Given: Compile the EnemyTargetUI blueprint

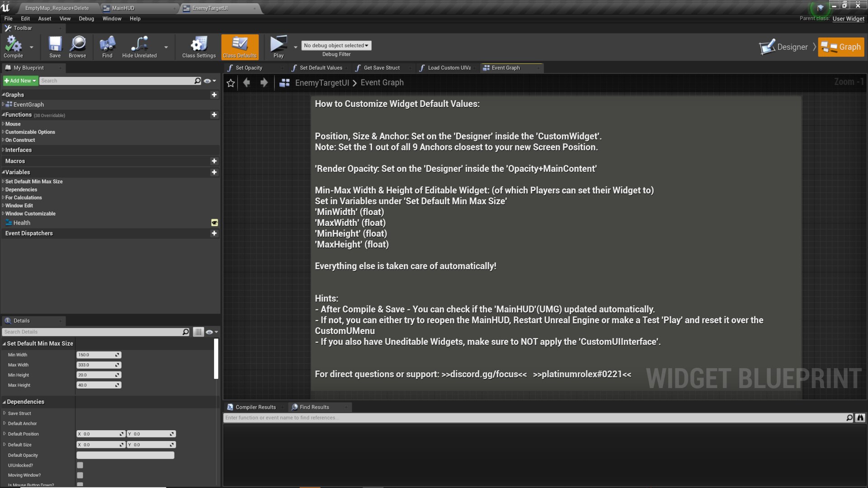Looking at the screenshot, I should pyautogui.click(x=13, y=47).
